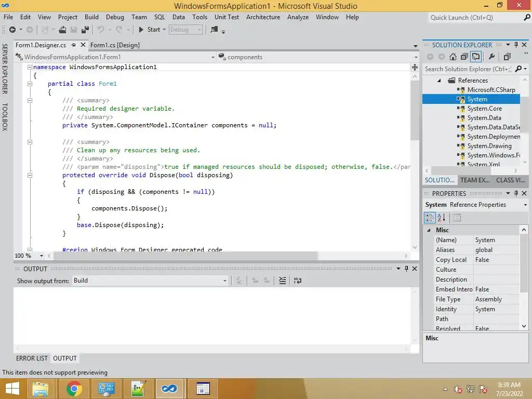The width and height of the screenshot is (532, 399).
Task: Close the Form1.Designer.cs tab
Action: coord(83,45)
